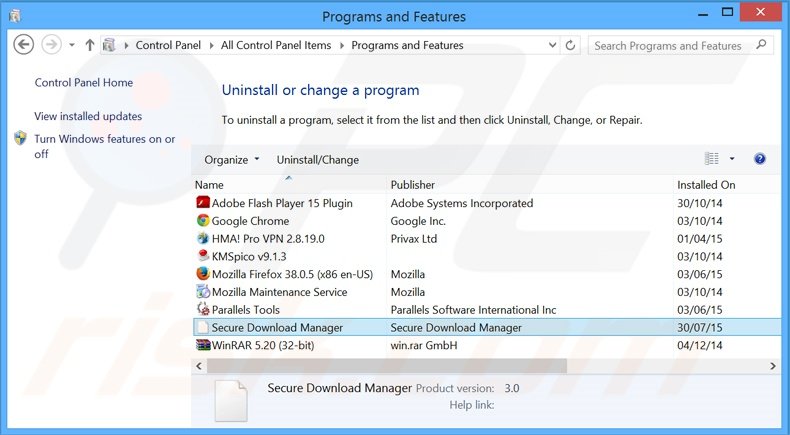The height and width of the screenshot is (435, 790).
Task: Click large file icon in details pane
Action: [231, 400]
